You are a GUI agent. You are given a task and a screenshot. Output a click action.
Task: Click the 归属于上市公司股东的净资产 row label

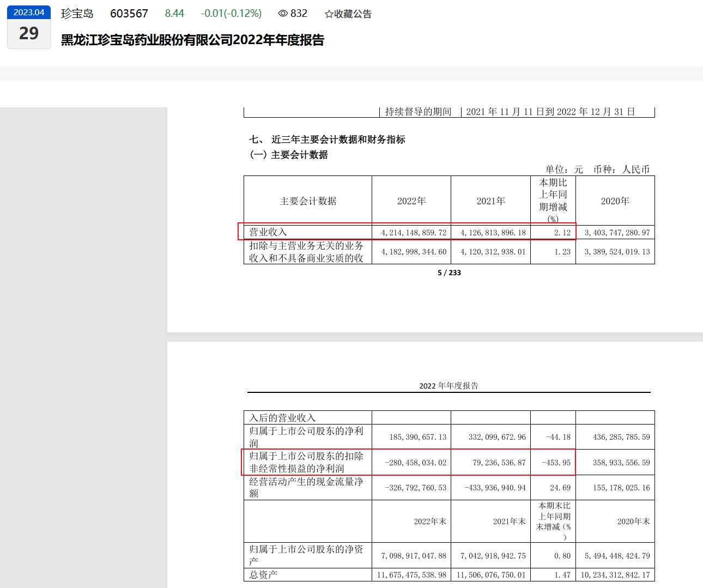point(306,555)
